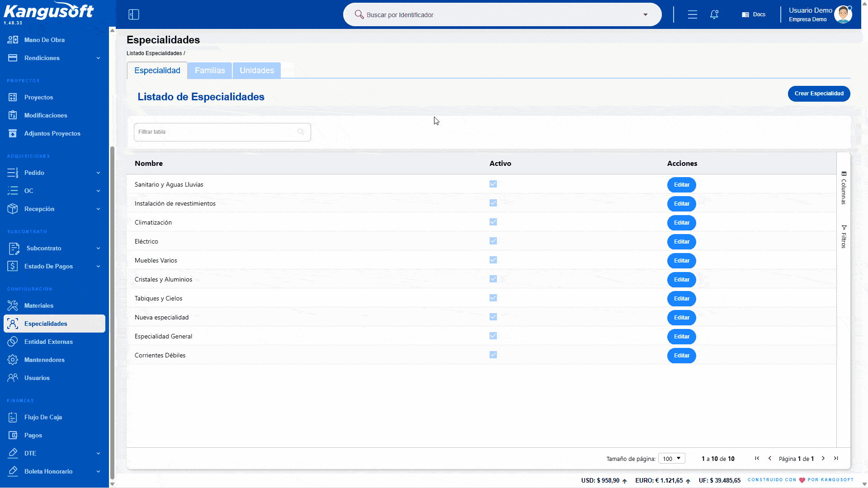
Task: Click the Entidad Externas icon
Action: pyautogui.click(x=13, y=342)
